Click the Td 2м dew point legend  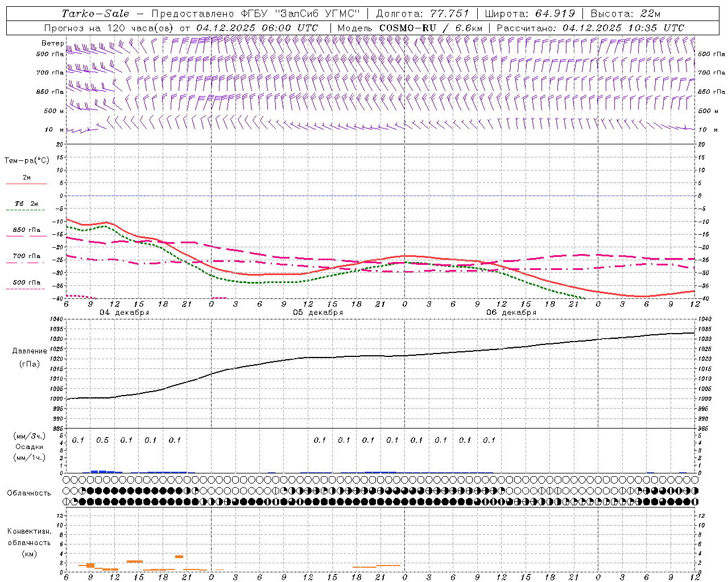point(26,204)
